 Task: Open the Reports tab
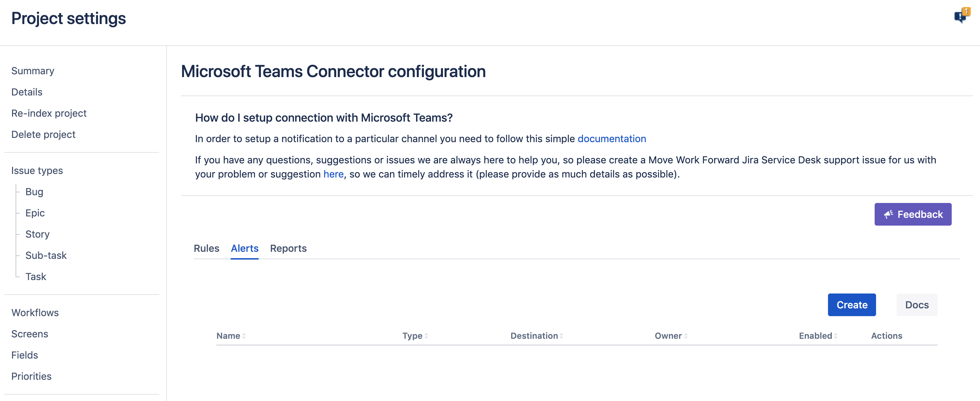(x=288, y=248)
